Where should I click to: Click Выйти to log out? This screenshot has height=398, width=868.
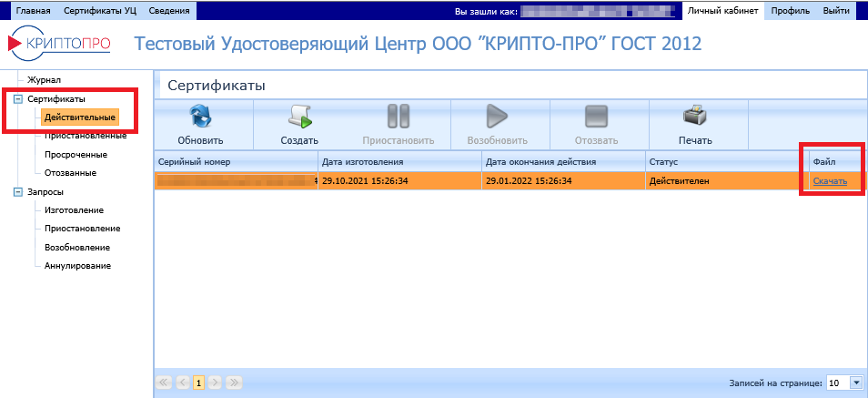(836, 11)
